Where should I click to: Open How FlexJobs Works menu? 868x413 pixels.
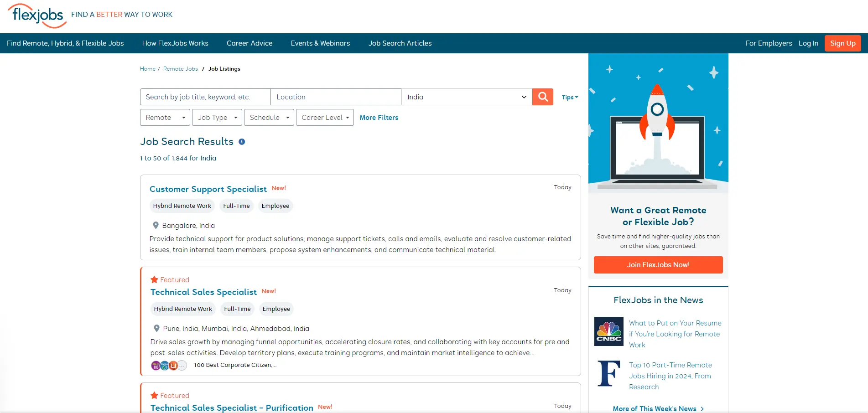(175, 43)
